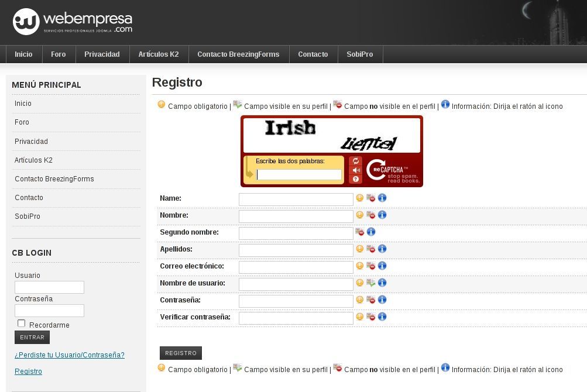Focus the Apellidos input field
Image resolution: width=587 pixels, height=392 pixels.
296,250
